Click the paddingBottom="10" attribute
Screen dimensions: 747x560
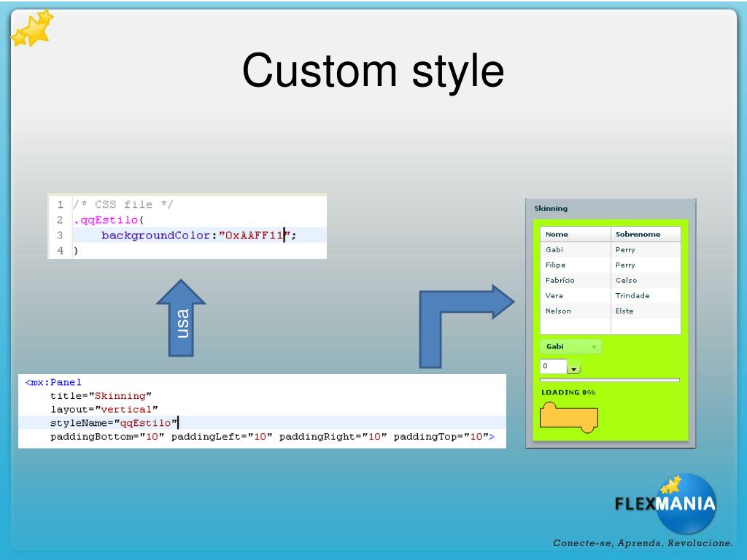point(107,437)
